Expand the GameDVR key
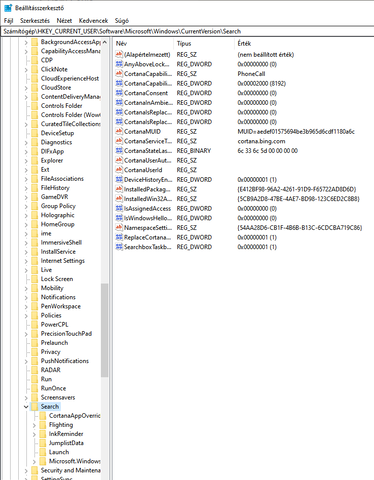 tap(26, 197)
